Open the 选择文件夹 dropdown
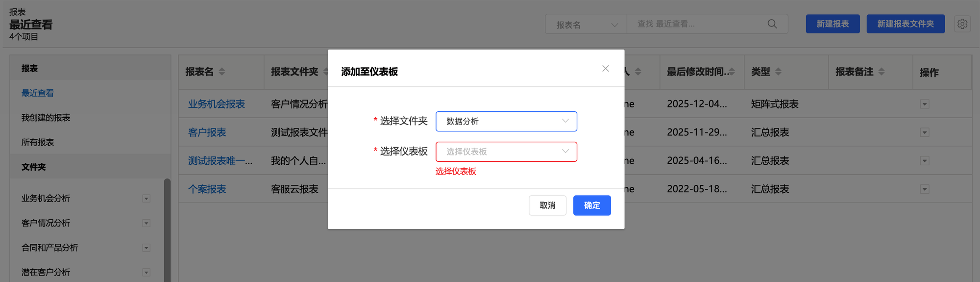The image size is (980, 282). (506, 121)
